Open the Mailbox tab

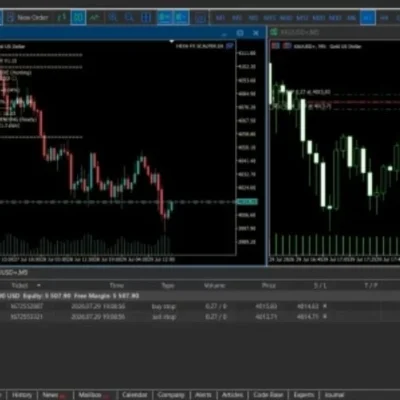(94, 395)
